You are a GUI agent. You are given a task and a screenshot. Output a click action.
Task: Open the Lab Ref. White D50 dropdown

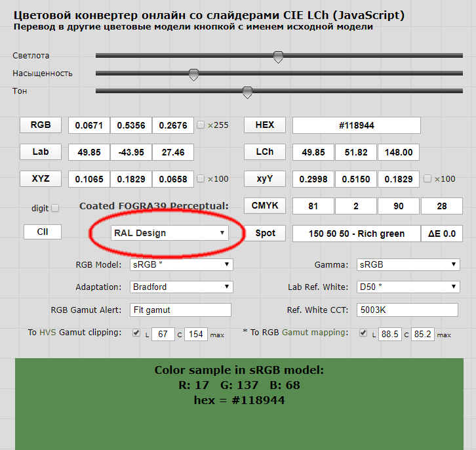[x=408, y=287]
